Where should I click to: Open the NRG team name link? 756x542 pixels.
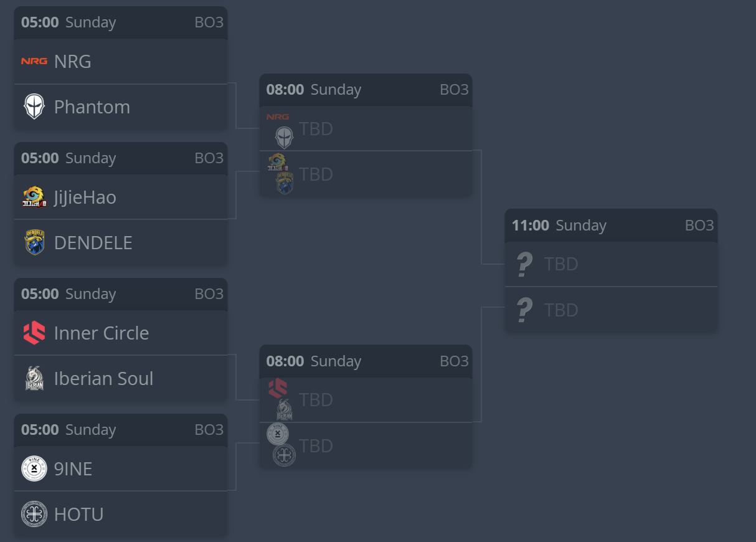73,61
